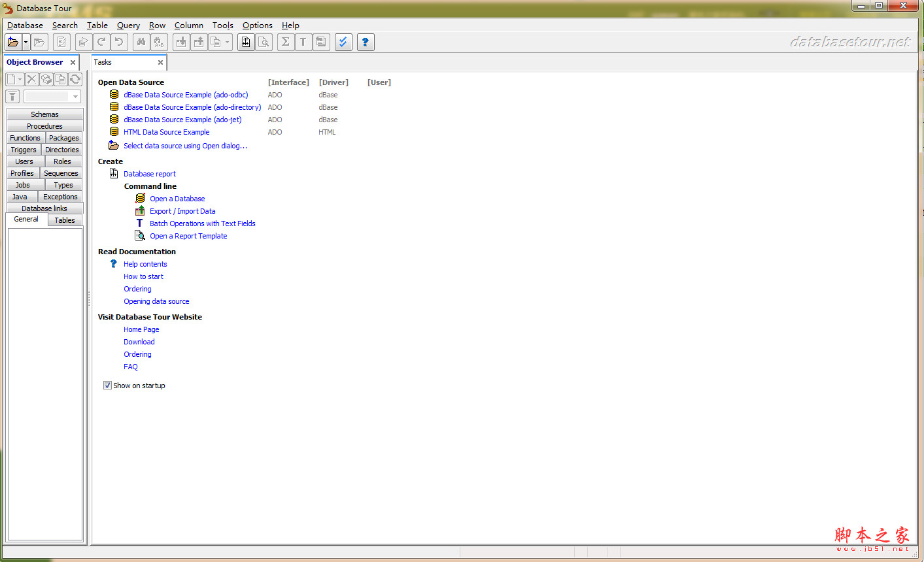Close the Object Browser panel tab
Screen dimensions: 924x562
point(73,62)
